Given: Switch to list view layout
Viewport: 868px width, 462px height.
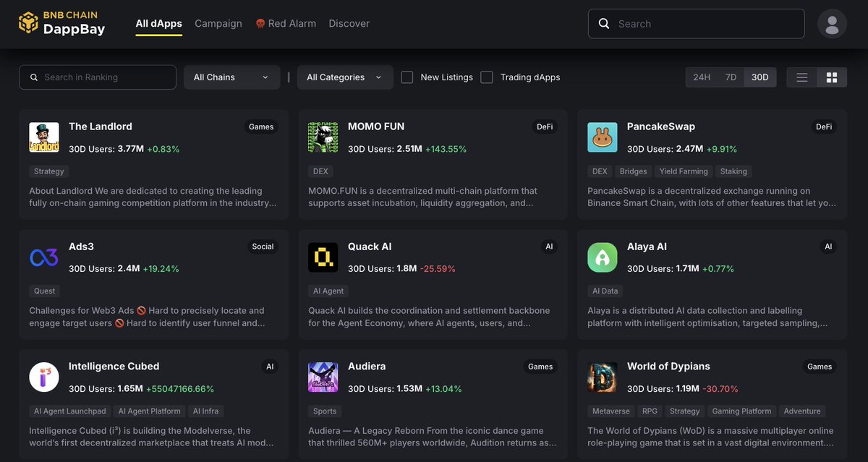Looking at the screenshot, I should [801, 77].
